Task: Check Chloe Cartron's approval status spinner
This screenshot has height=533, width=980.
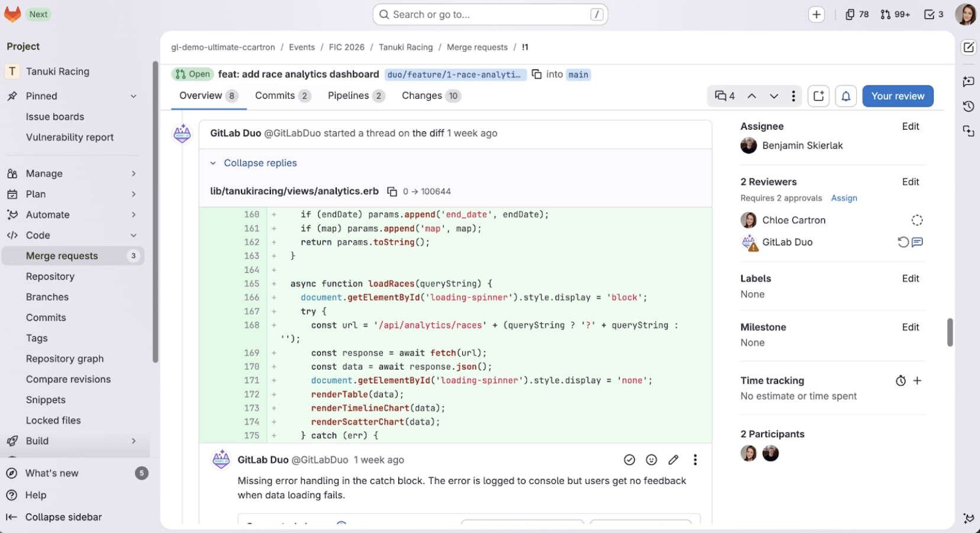Action: click(x=917, y=220)
